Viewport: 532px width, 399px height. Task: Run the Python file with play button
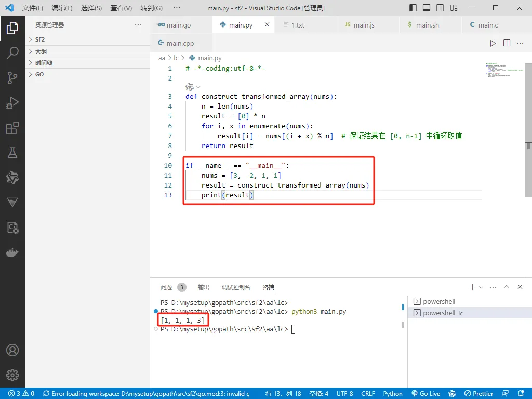(493, 43)
